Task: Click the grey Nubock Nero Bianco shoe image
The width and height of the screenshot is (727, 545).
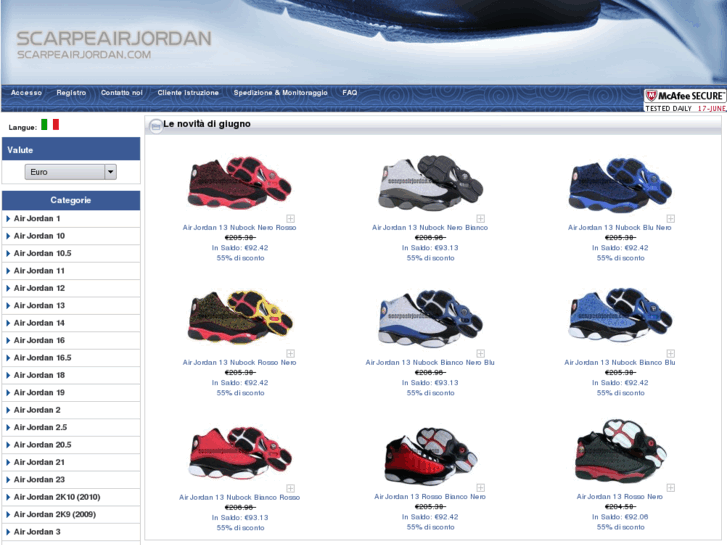Action: tap(430, 183)
